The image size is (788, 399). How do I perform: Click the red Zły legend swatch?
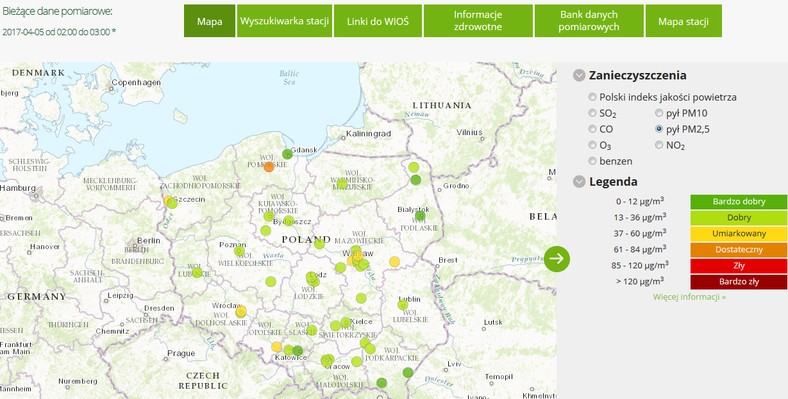click(739, 266)
